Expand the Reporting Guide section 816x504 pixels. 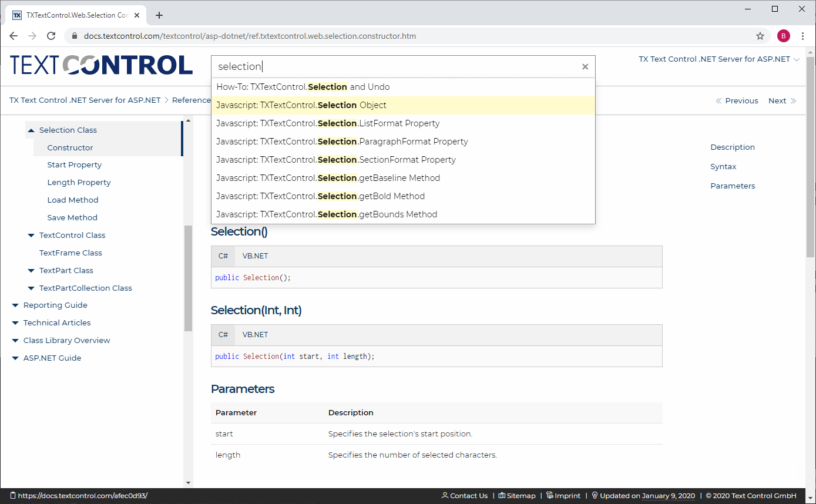tap(15, 305)
